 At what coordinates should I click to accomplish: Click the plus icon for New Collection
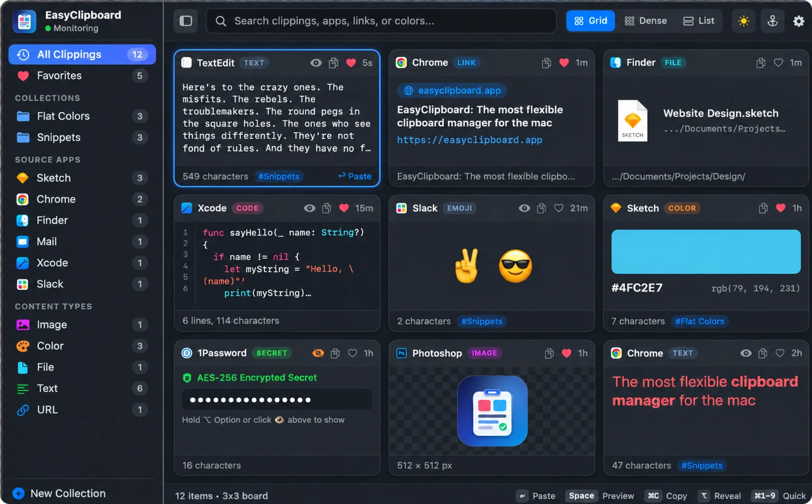(18, 494)
